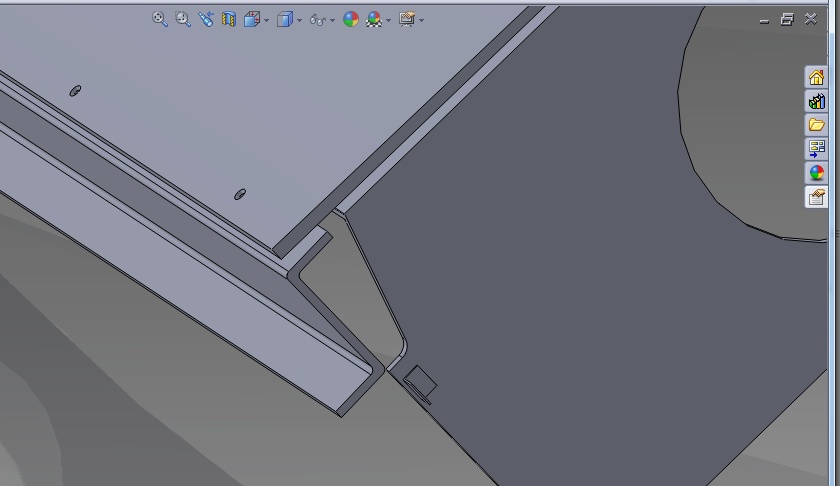This screenshot has width=840, height=486.
Task: Open the View Palette task pane tab
Action: click(816, 148)
